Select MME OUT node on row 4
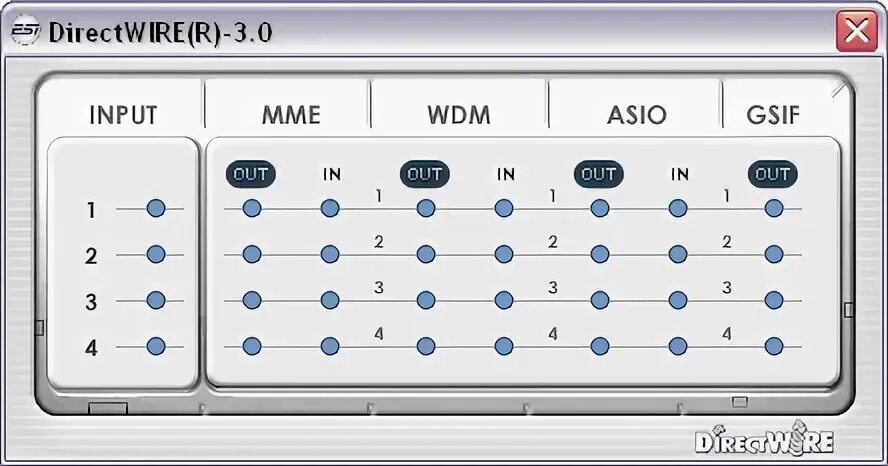The image size is (888, 466). [x=252, y=345]
